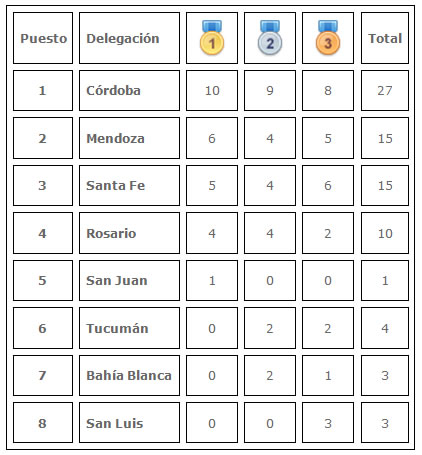Click Córdoba's total of 27
The height and width of the screenshot is (455, 422).
[x=385, y=90]
